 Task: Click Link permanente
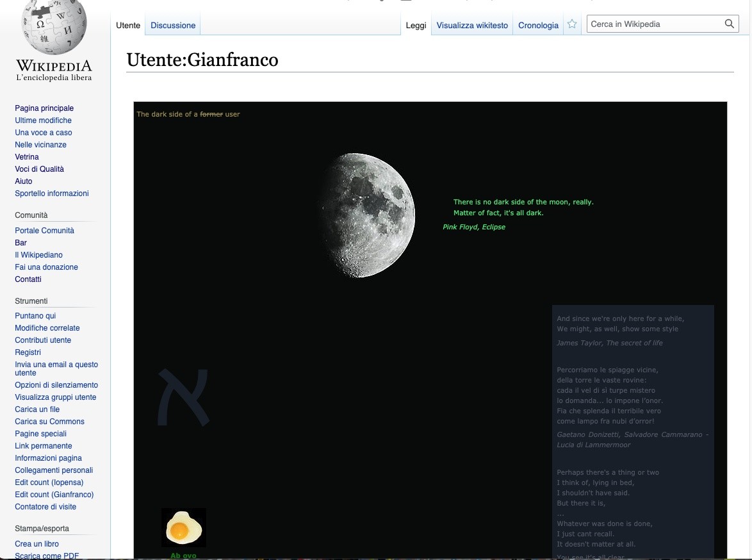click(43, 446)
